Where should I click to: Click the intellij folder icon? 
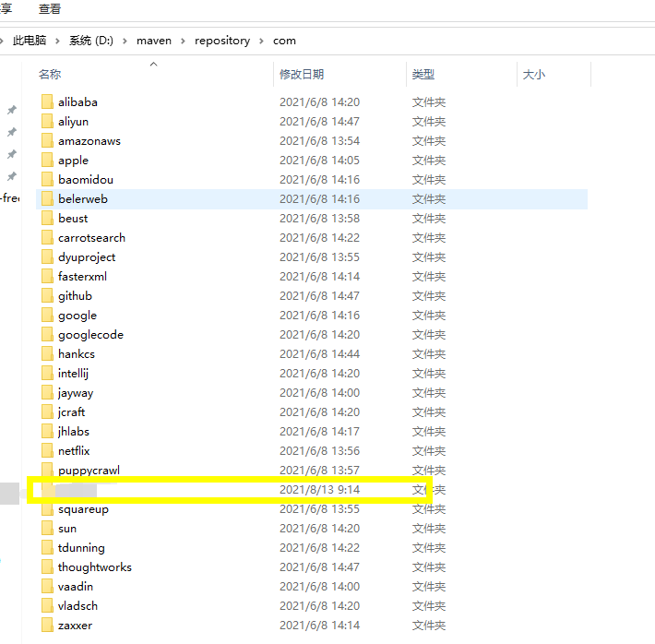pos(47,373)
